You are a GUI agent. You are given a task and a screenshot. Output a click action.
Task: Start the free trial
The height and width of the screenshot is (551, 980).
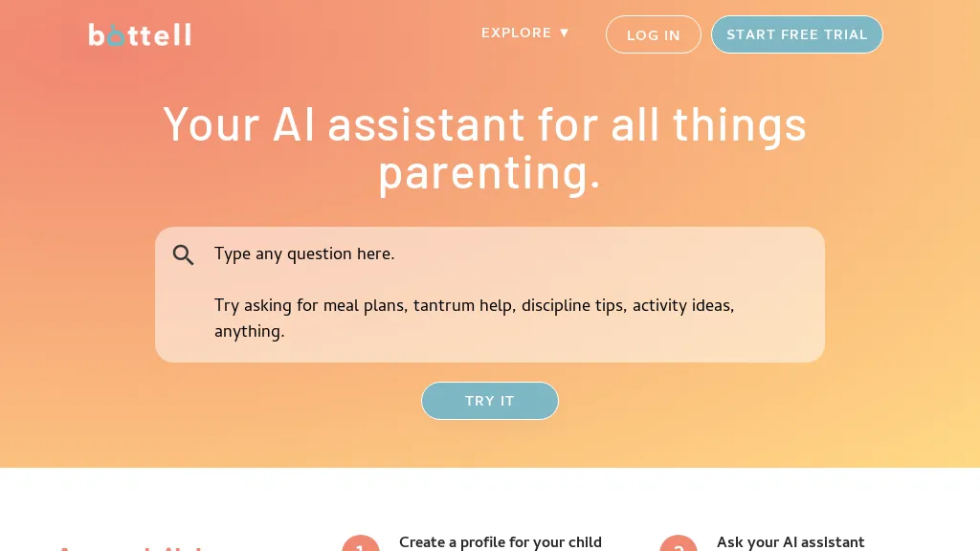[797, 34]
